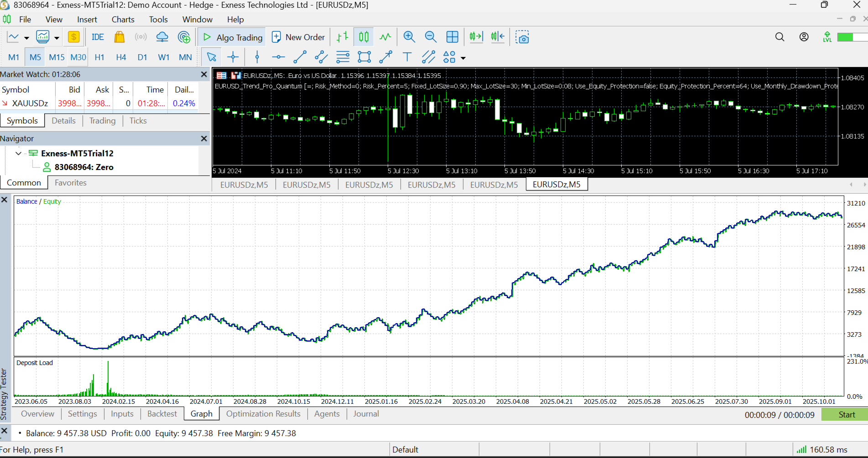
Task: Open the chart type dropdown arrow
Action: coord(26,38)
